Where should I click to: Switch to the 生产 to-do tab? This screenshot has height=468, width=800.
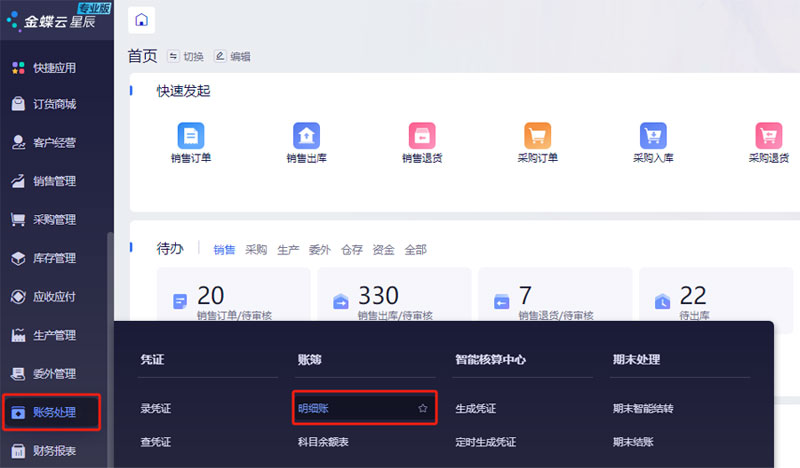(x=288, y=250)
